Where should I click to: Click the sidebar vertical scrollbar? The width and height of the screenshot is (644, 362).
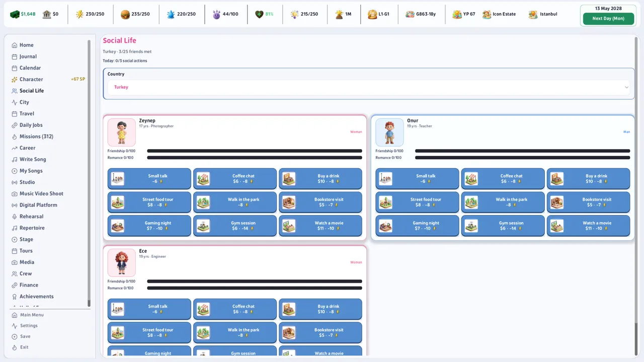tap(89, 174)
